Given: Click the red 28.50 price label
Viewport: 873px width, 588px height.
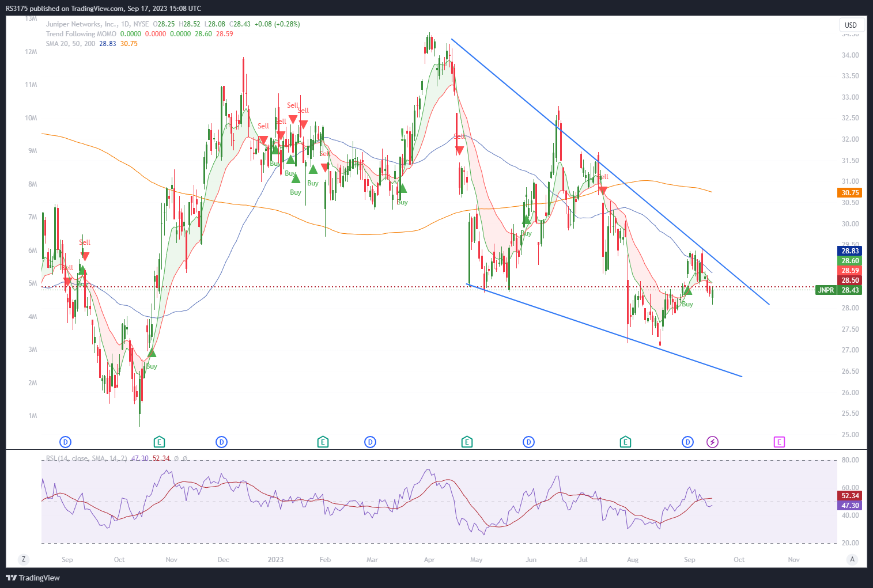Looking at the screenshot, I should pyautogui.click(x=850, y=280).
